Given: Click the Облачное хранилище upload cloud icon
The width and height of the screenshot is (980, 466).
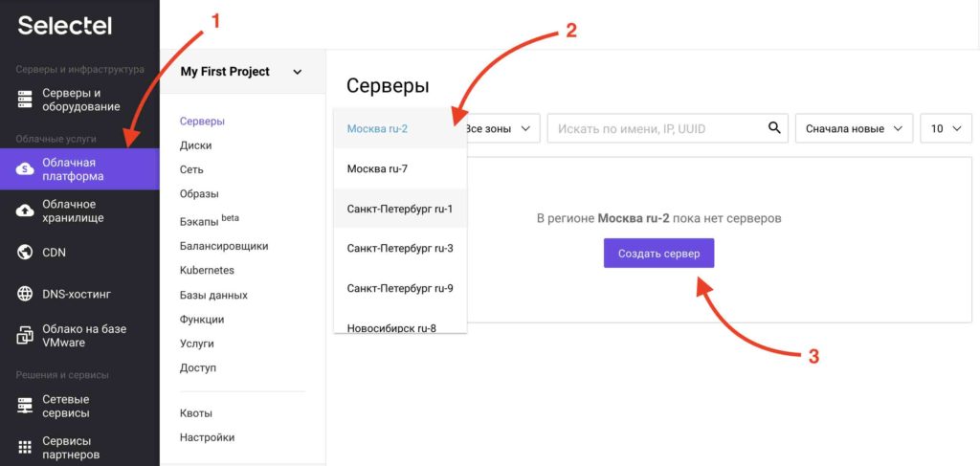Looking at the screenshot, I should click(x=24, y=211).
